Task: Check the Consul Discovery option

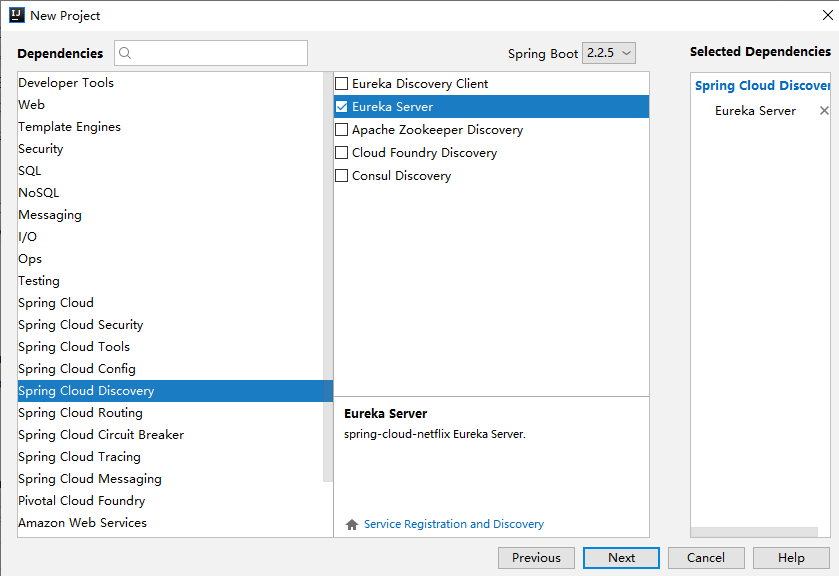Action: (x=342, y=176)
